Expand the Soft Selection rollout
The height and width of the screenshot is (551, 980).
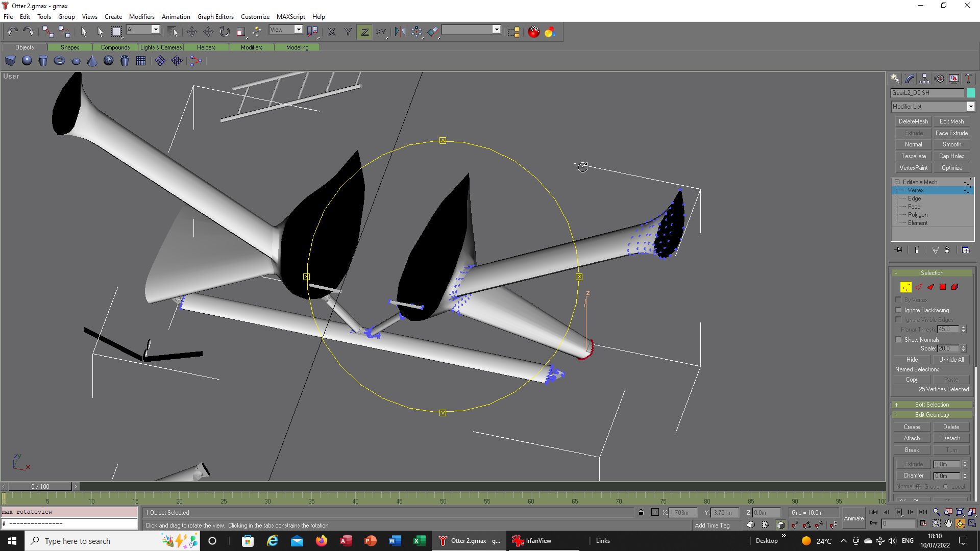click(932, 405)
